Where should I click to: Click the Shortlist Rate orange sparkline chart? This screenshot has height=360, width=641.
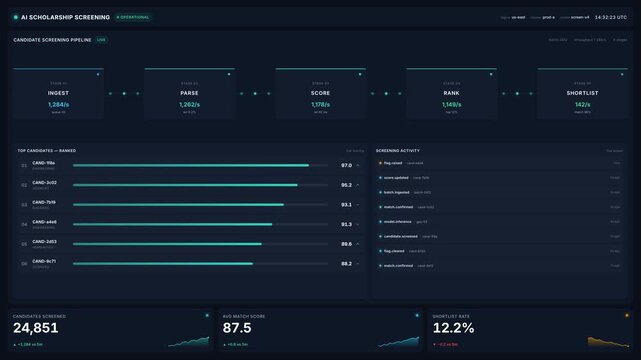click(609, 342)
